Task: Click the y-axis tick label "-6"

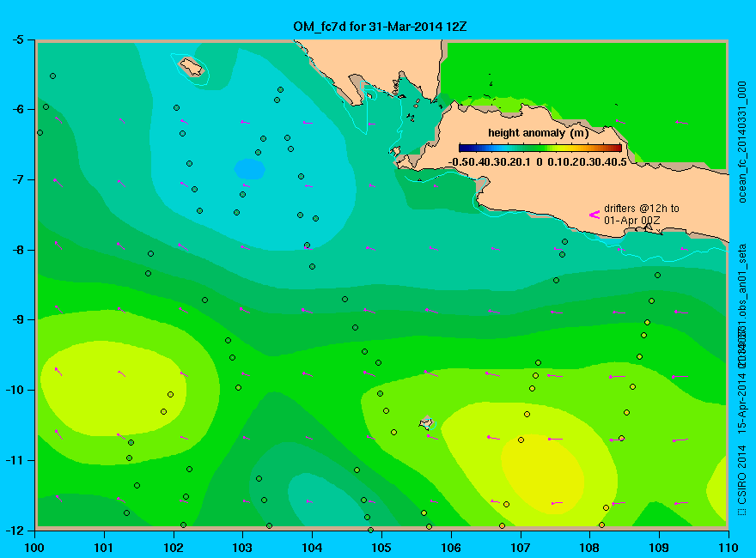Action: 18,109
